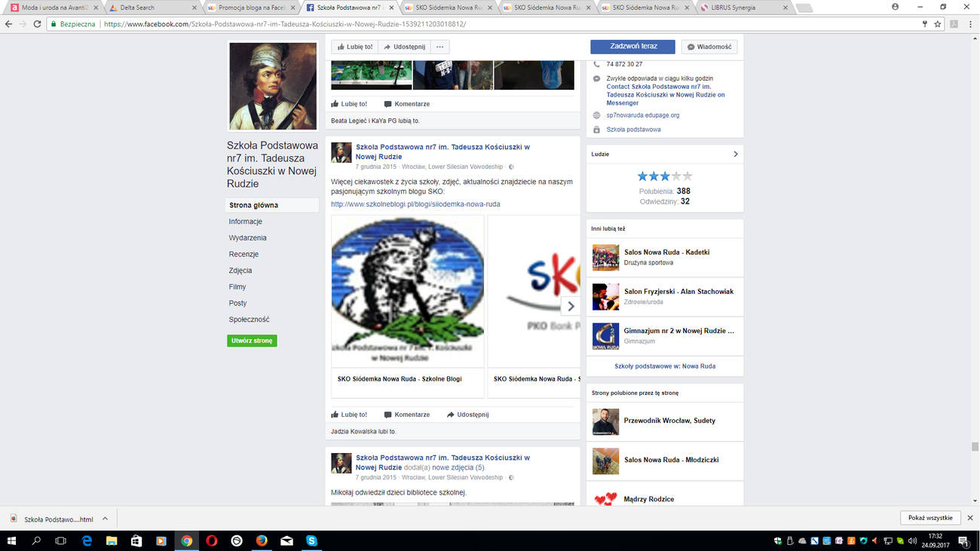Like the page with top Lubię to! button
The height and width of the screenshot is (551, 980).
coord(354,47)
